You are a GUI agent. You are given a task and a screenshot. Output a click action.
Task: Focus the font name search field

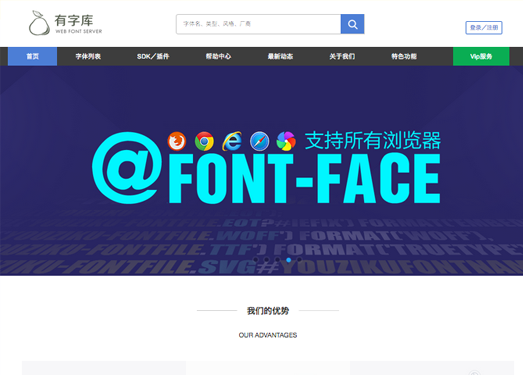click(258, 24)
